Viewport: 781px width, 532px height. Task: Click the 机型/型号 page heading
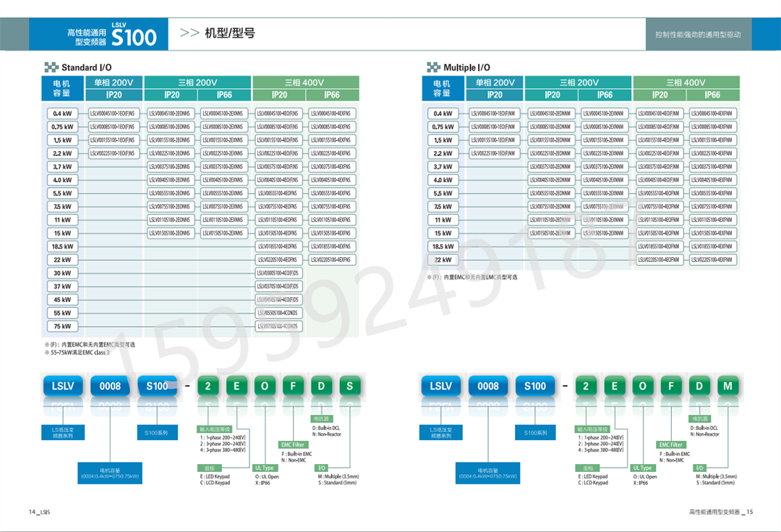click(x=230, y=33)
